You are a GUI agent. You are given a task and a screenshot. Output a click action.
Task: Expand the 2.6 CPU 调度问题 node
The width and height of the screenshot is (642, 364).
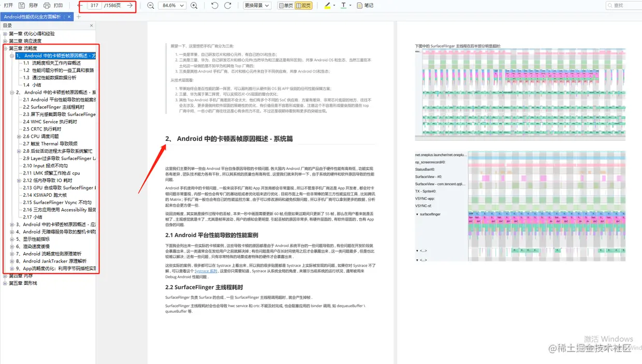pyautogui.click(x=19, y=136)
